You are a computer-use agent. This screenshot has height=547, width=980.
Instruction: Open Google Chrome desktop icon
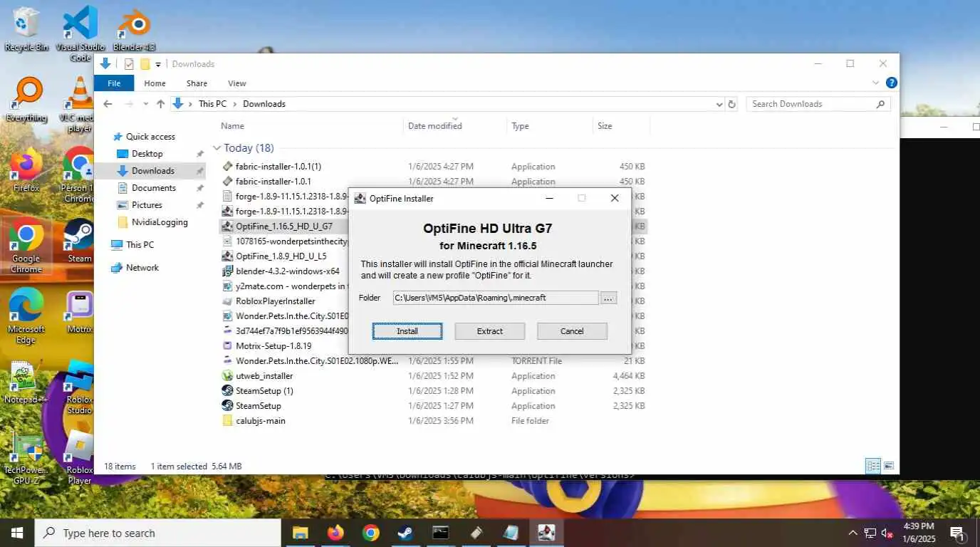click(x=26, y=246)
